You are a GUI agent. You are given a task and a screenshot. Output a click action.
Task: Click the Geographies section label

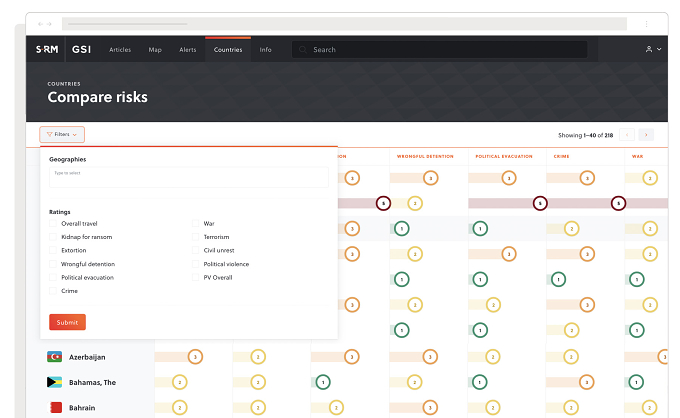point(68,159)
